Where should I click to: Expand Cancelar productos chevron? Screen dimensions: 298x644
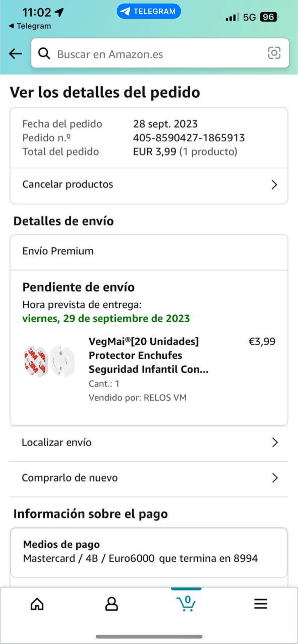(274, 185)
